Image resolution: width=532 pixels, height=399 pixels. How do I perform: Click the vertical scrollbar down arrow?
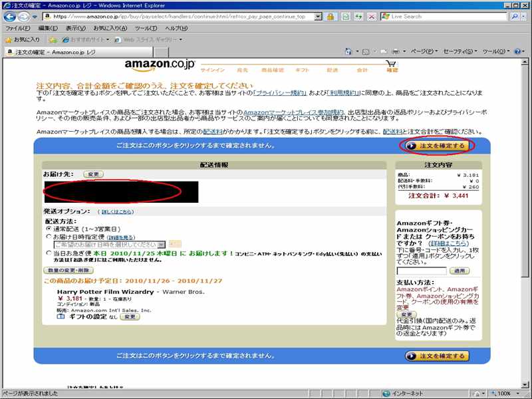point(525,384)
